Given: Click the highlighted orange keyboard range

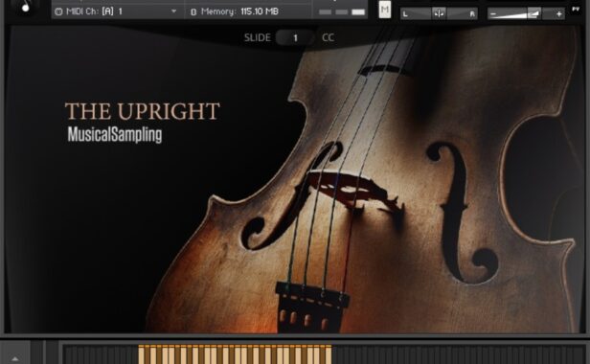Looking at the screenshot, I should 236,354.
